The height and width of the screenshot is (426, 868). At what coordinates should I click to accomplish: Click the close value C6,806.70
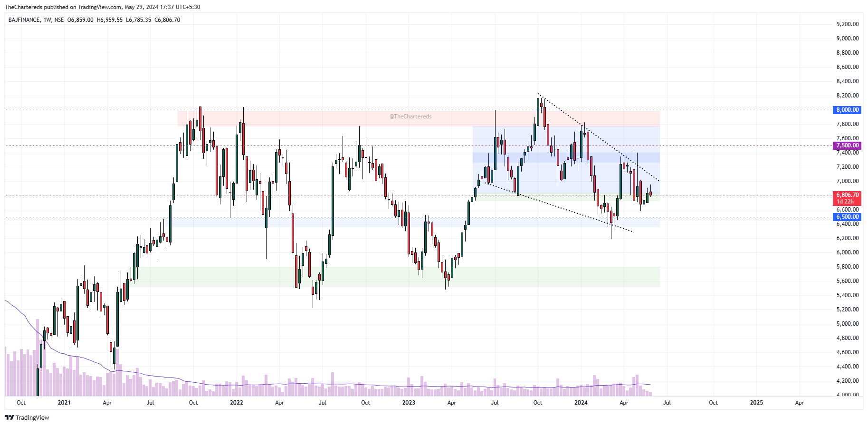167,20
